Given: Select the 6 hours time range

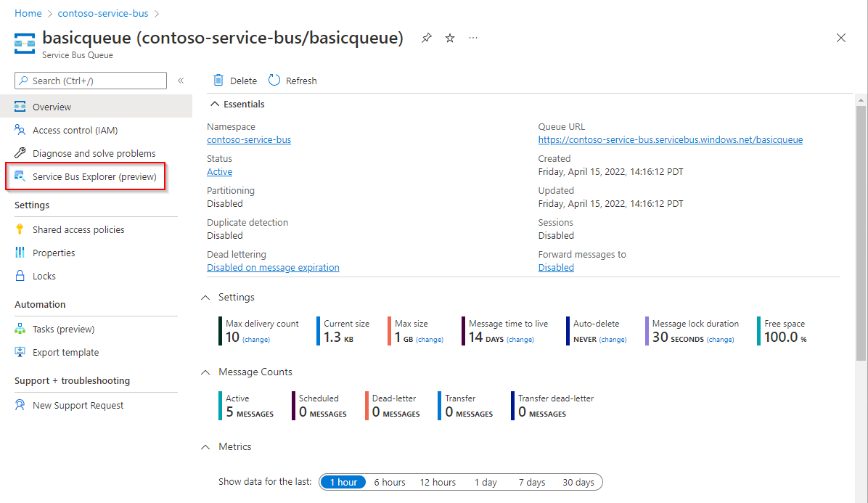Looking at the screenshot, I should [x=389, y=483].
